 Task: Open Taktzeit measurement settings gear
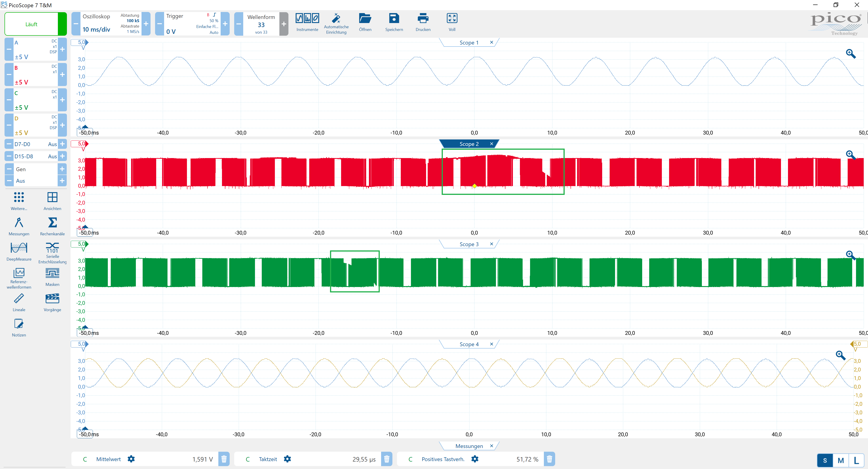tap(287, 459)
